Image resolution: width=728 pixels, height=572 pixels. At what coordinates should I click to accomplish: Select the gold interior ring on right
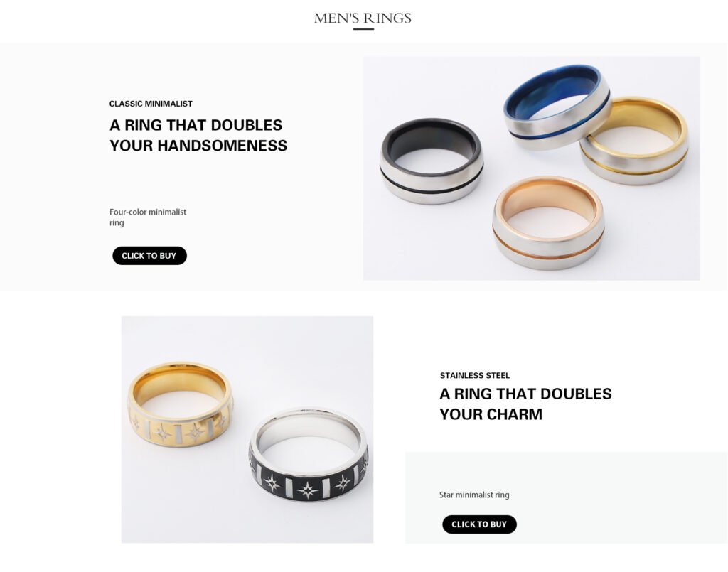(635, 139)
